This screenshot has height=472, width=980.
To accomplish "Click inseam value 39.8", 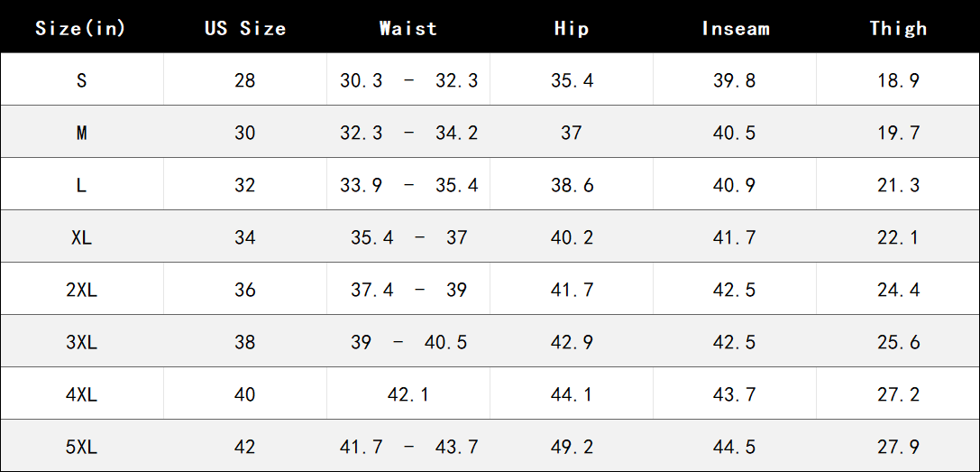I will tap(735, 80).
